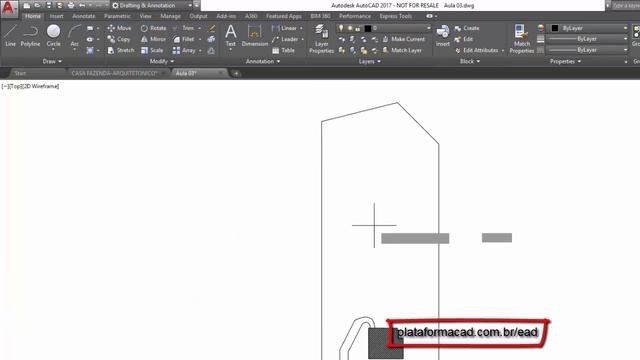Click the Move tool
Viewport: 640px width, 360px height.
point(119,28)
